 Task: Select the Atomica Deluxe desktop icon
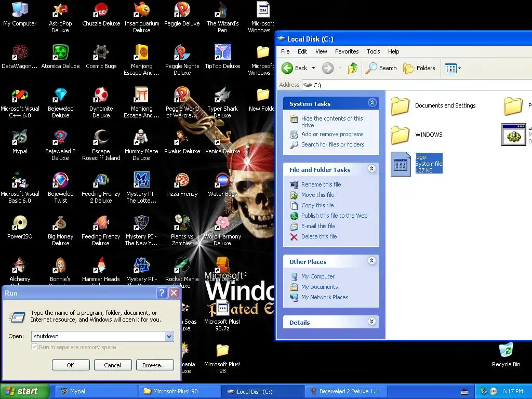point(60,57)
